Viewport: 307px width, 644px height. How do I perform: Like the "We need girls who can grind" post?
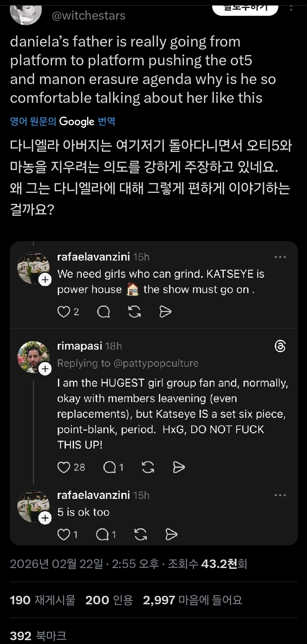[x=64, y=312]
